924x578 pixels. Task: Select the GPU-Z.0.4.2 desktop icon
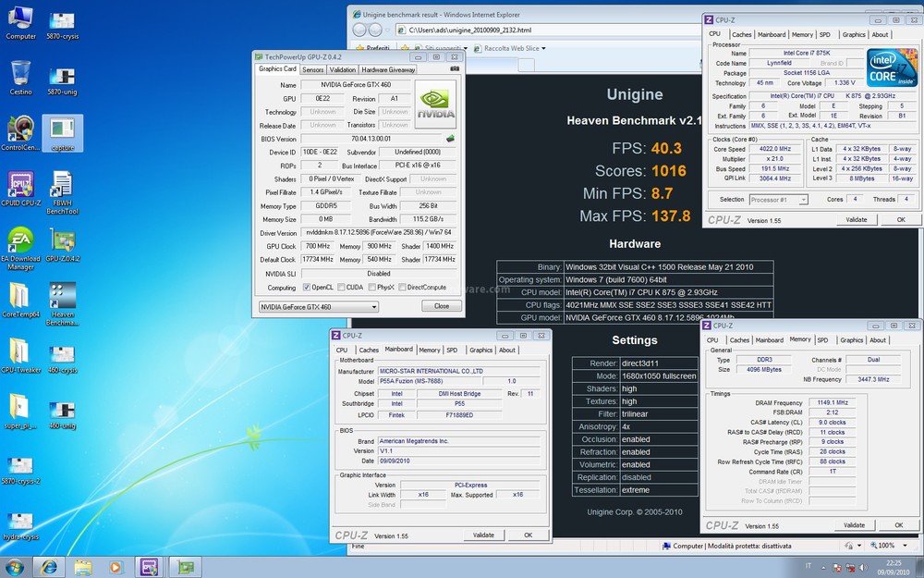[x=63, y=245]
